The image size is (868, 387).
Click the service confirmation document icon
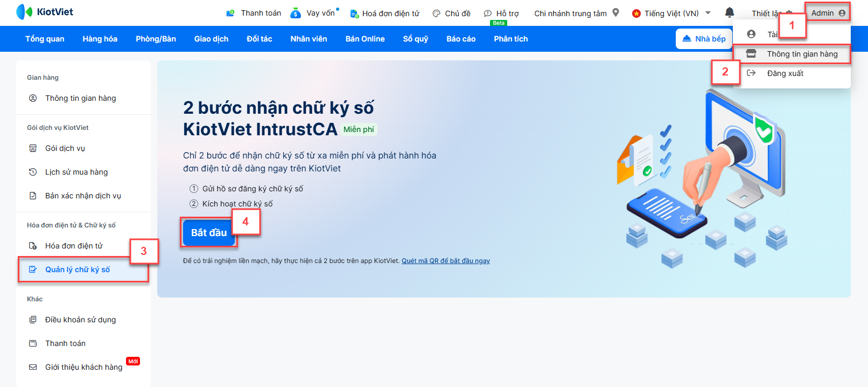click(33, 196)
